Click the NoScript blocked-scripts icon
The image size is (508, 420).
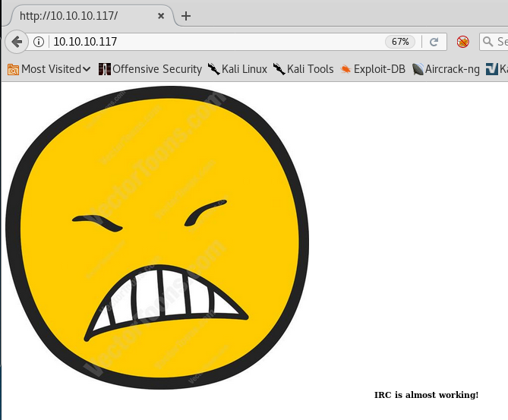coord(462,42)
